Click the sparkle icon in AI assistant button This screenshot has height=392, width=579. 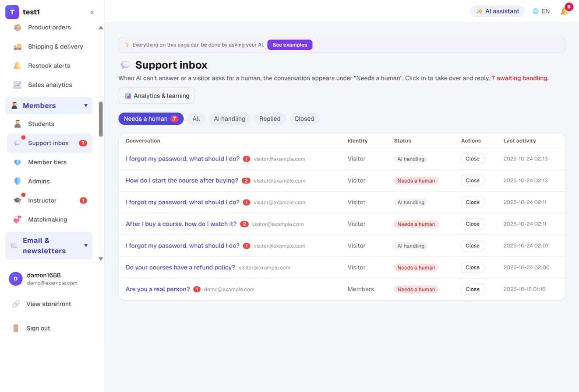480,11
